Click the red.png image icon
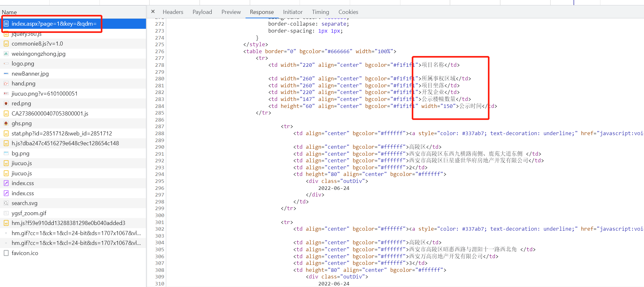The width and height of the screenshot is (644, 287). pos(6,103)
